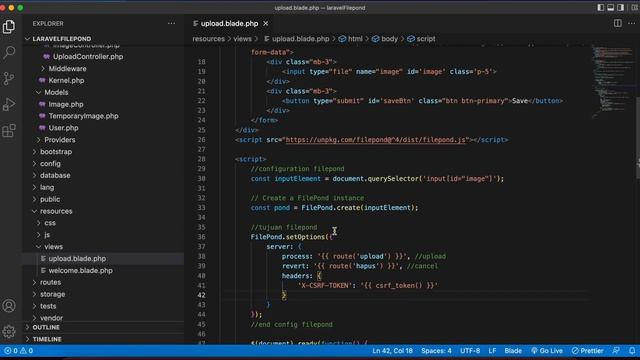Expand the lang folder
Screen dimensions: 640x360
point(47,187)
